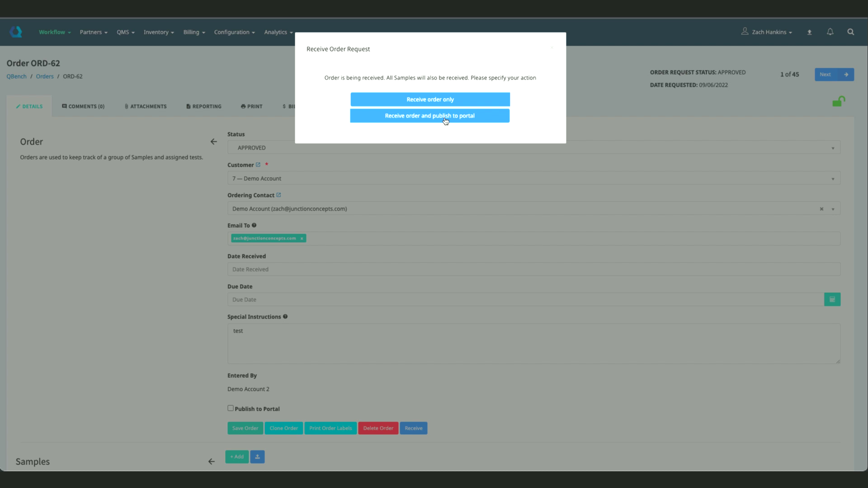The image size is (868, 488).
Task: Remove zach@junctionconcepts.com email tag
Action: tap(302, 239)
